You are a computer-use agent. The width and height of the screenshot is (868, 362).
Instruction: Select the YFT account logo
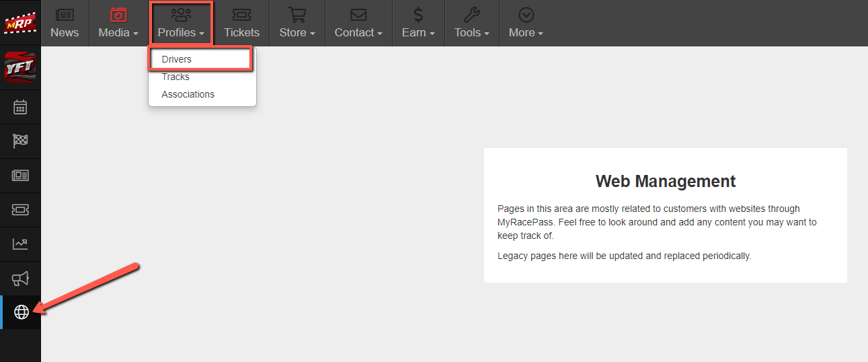(20, 67)
